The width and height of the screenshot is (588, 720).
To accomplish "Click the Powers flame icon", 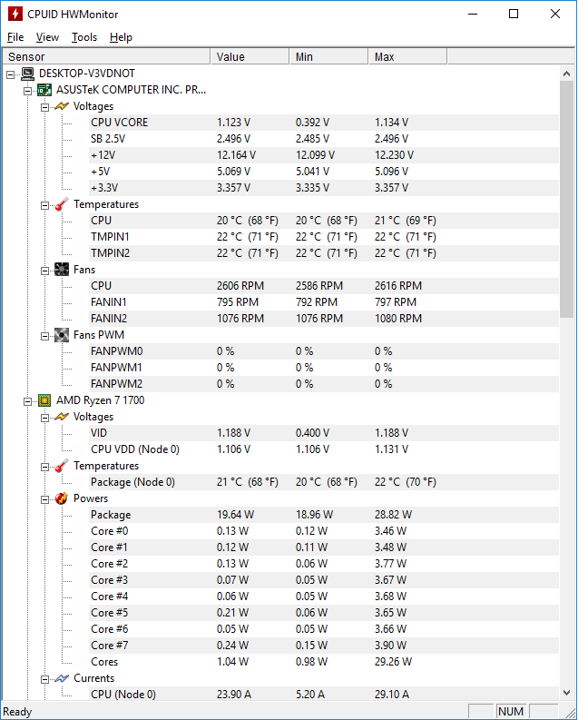I will tap(62, 498).
